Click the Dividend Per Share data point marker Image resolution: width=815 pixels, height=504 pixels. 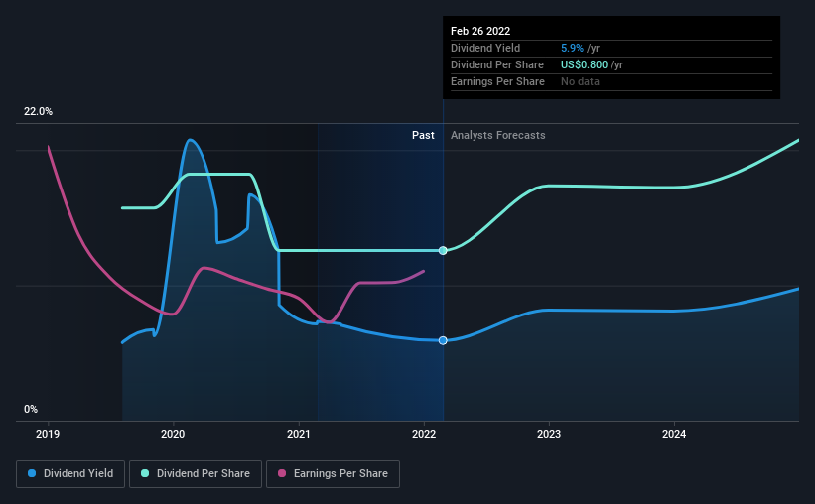coord(443,250)
